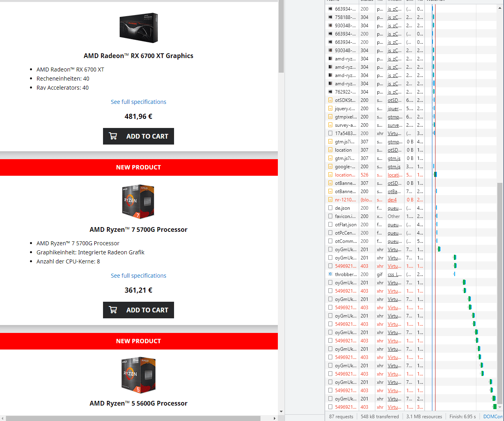Click the document icon beside otFlat.json
504x421 pixels.
[330, 225]
